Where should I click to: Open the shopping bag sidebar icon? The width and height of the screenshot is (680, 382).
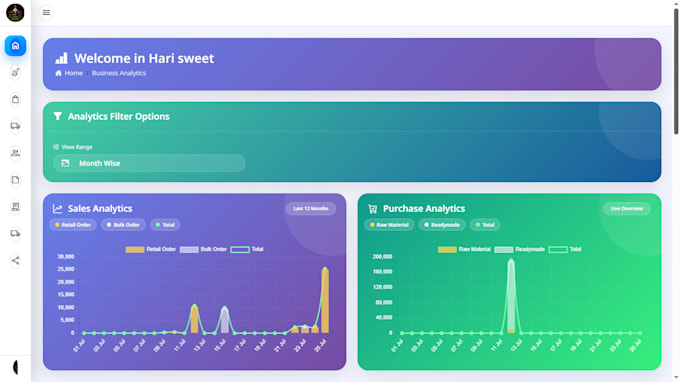pos(15,99)
